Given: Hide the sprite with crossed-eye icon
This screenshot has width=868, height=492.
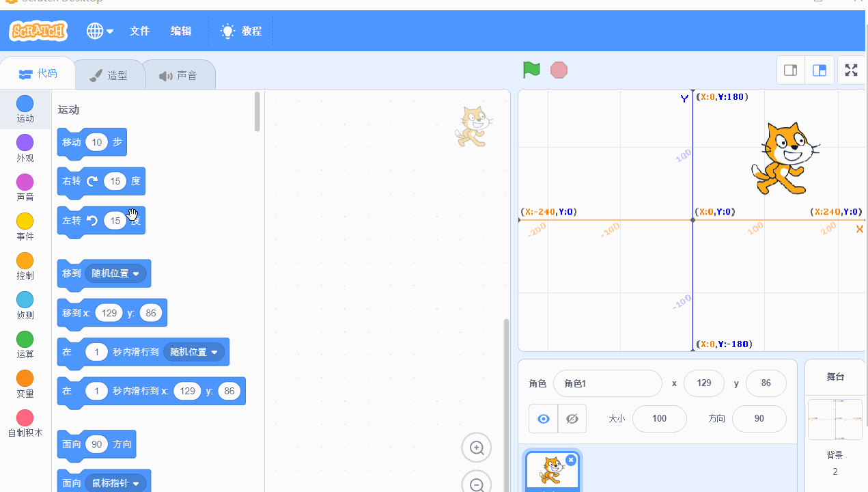Looking at the screenshot, I should click(x=572, y=419).
